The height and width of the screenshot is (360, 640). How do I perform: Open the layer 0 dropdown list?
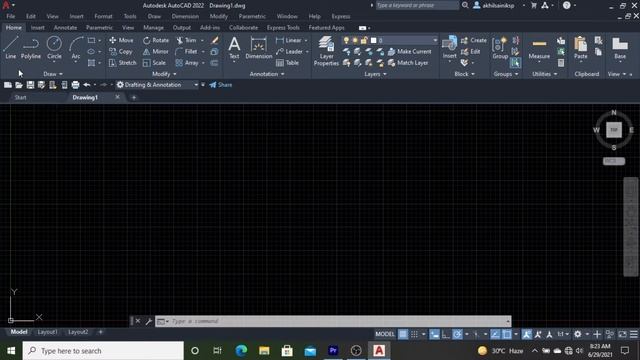pos(435,40)
